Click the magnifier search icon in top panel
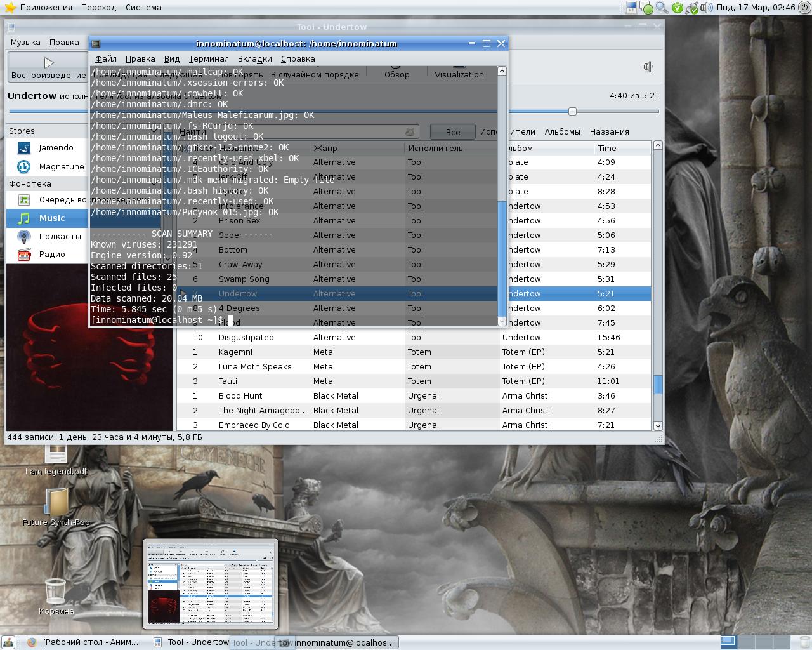This screenshot has width=812, height=650. [662, 8]
